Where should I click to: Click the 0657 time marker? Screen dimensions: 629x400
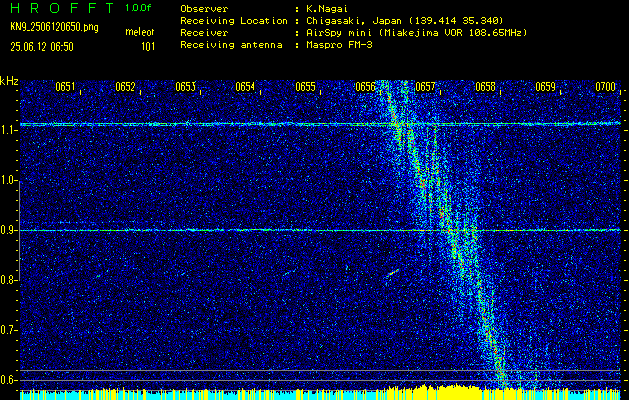425,87
